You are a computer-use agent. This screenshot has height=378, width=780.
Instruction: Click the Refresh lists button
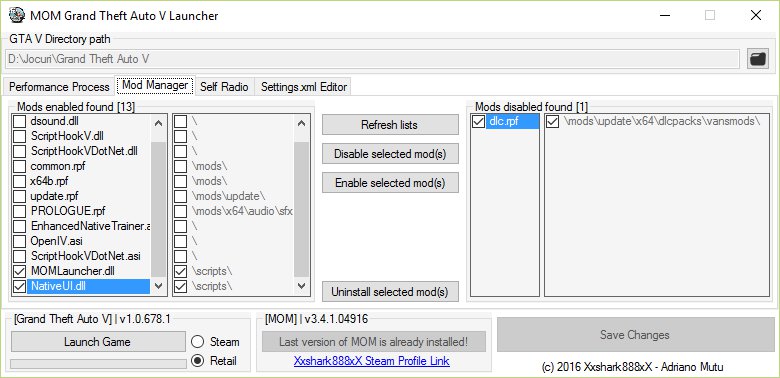coord(390,125)
